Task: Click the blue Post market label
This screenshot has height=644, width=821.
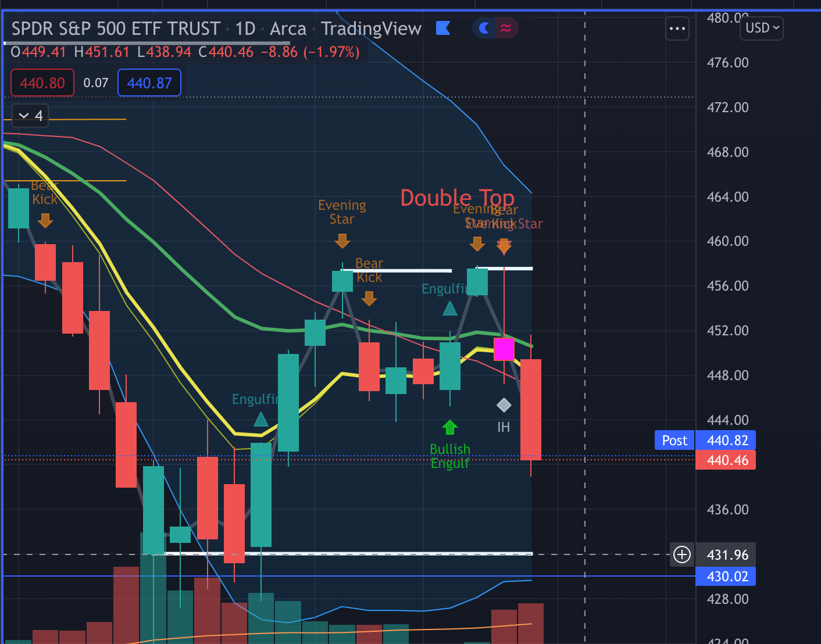Action: [674, 441]
